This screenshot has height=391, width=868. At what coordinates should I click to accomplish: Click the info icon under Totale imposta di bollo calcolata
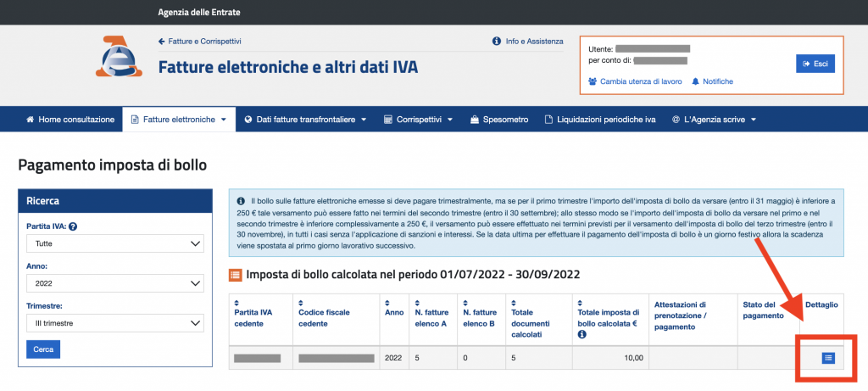click(581, 334)
